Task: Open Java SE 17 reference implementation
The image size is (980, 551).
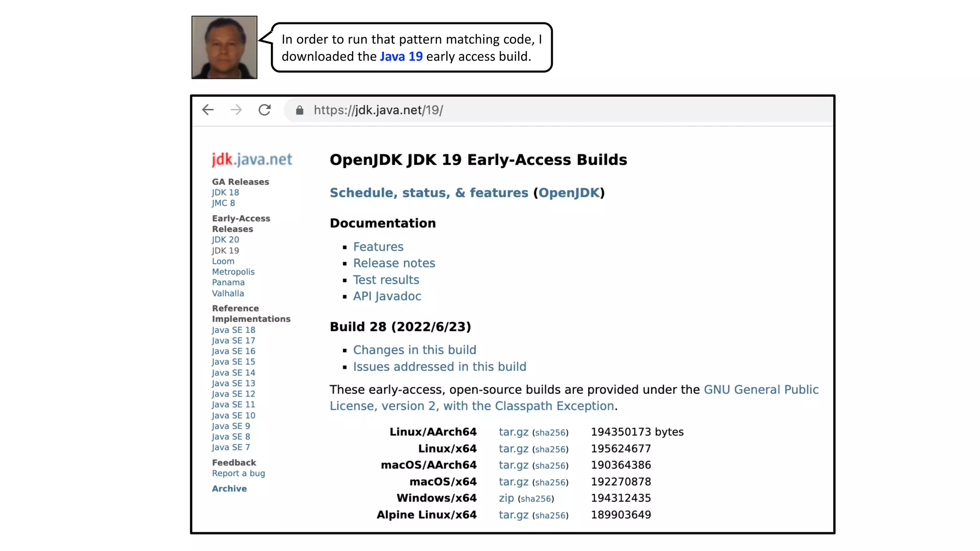Action: tap(234, 341)
